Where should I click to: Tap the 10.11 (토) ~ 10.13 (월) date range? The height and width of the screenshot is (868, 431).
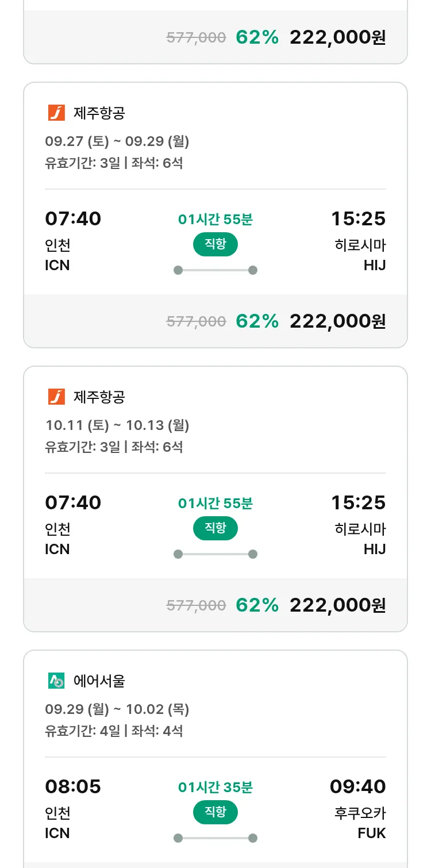pyautogui.click(x=117, y=425)
